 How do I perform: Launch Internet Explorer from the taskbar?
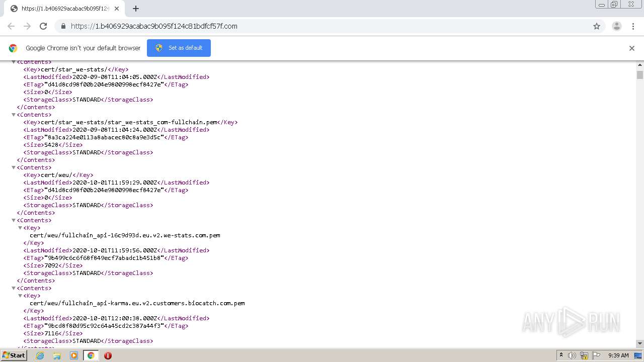pos(40,355)
